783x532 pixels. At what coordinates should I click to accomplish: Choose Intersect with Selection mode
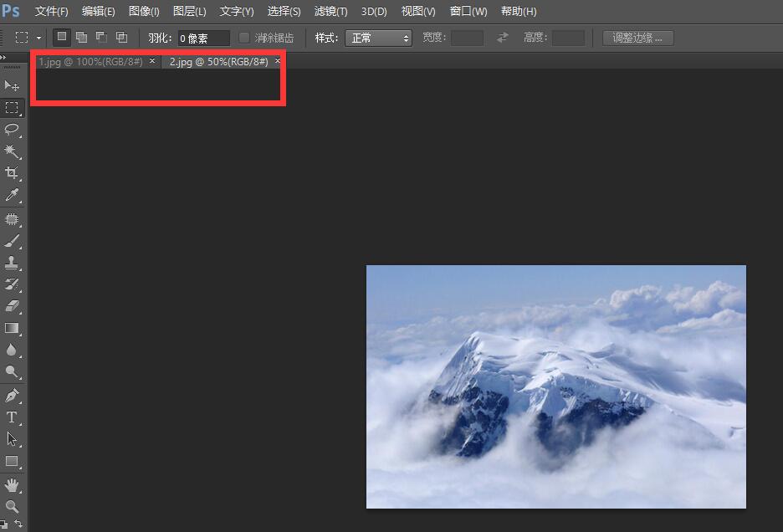point(121,37)
